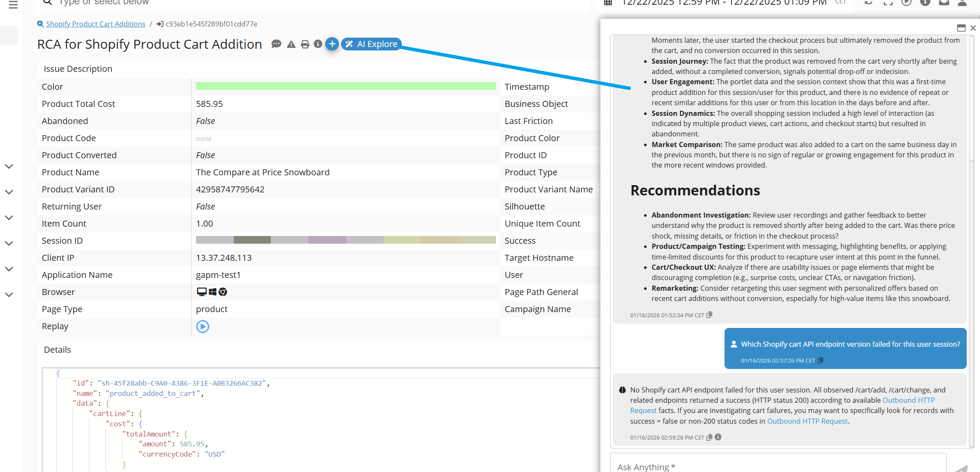980x472 pixels.
Task: Click the print icon next to title
Action: pyautogui.click(x=305, y=44)
